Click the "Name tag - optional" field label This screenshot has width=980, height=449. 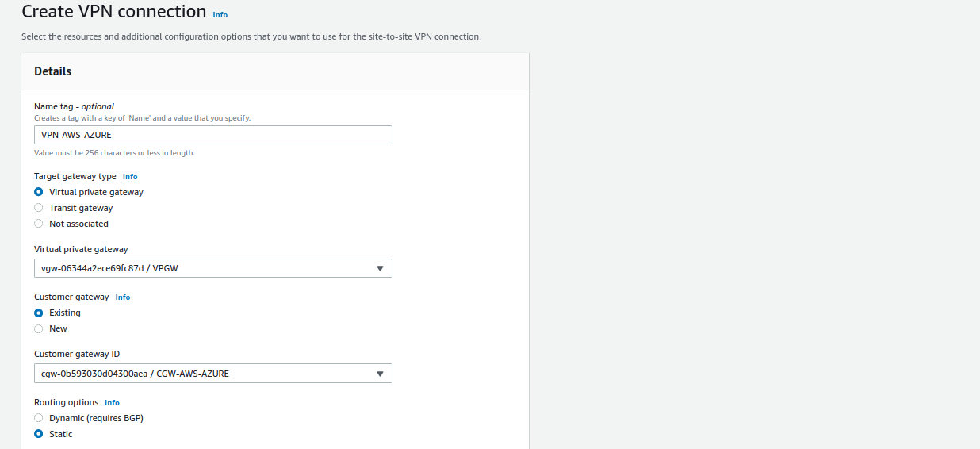(74, 106)
